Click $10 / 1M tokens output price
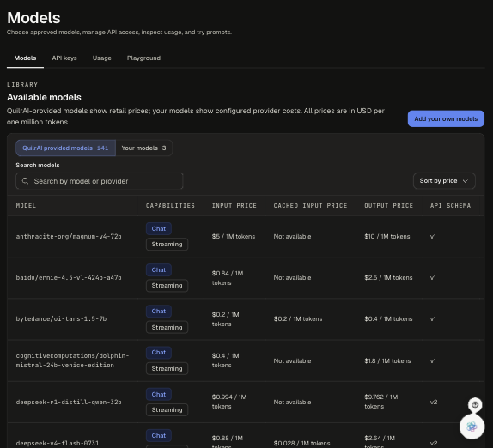Image resolution: width=493 pixels, height=448 pixels. click(x=387, y=236)
